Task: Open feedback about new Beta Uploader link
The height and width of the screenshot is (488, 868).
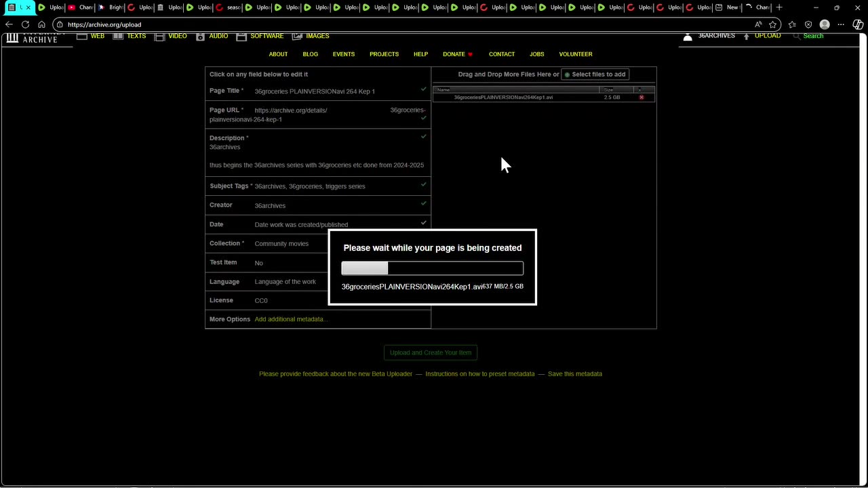Action: [336, 374]
